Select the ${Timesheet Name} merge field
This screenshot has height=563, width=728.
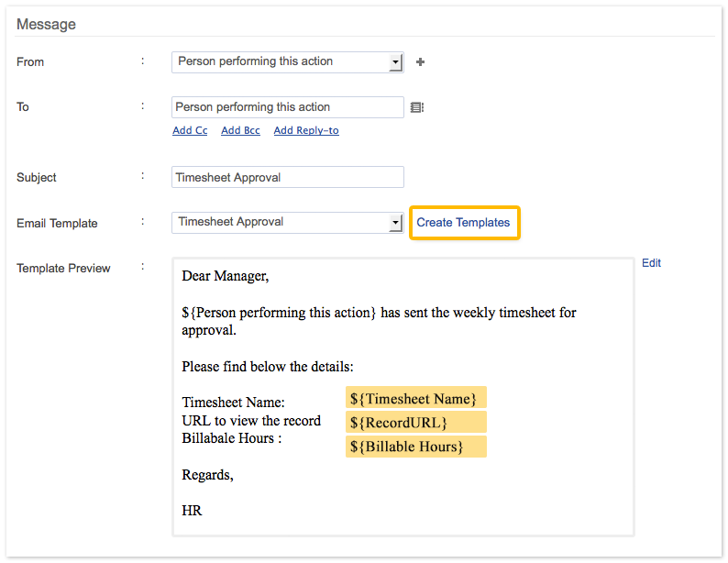(415, 398)
